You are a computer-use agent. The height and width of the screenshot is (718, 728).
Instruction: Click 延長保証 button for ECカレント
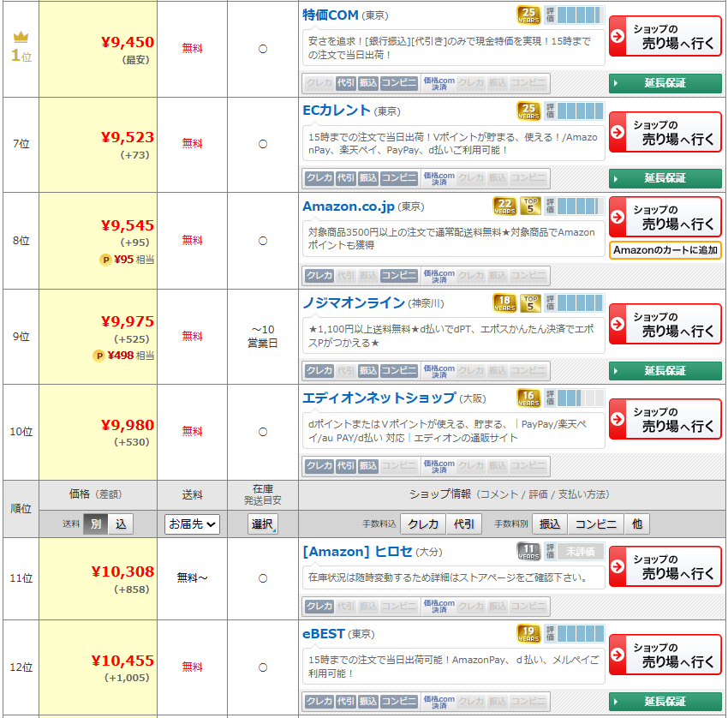665,178
